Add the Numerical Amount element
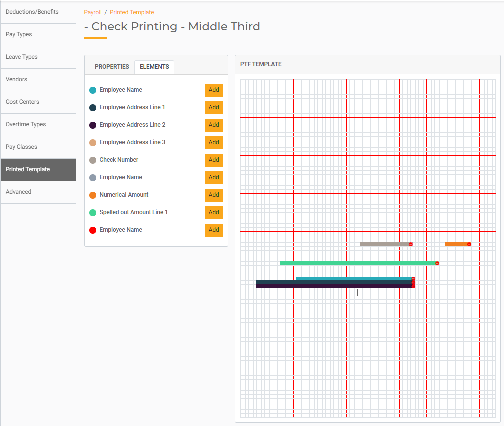The height and width of the screenshot is (426, 504). [x=213, y=195]
